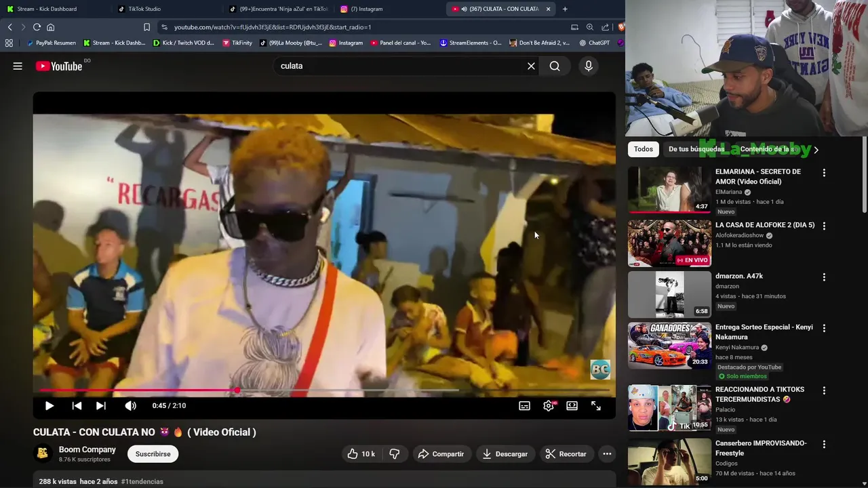This screenshot has height=488, width=868.
Task: Share the video via Compartir
Action: (x=441, y=454)
